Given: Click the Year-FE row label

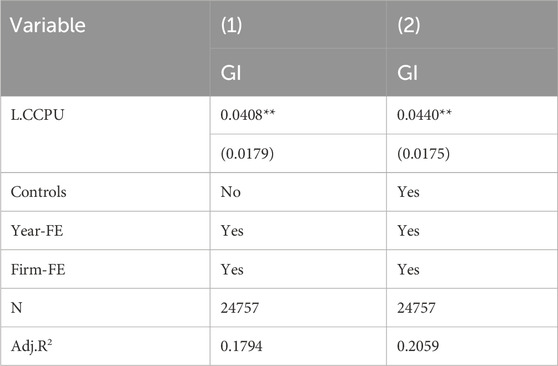Looking at the screenshot, I should 37,231.
